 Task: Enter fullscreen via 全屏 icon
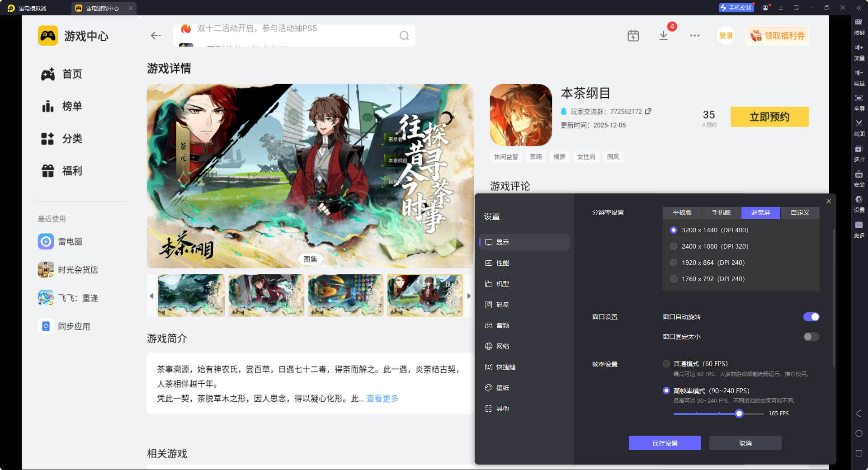[x=859, y=103]
